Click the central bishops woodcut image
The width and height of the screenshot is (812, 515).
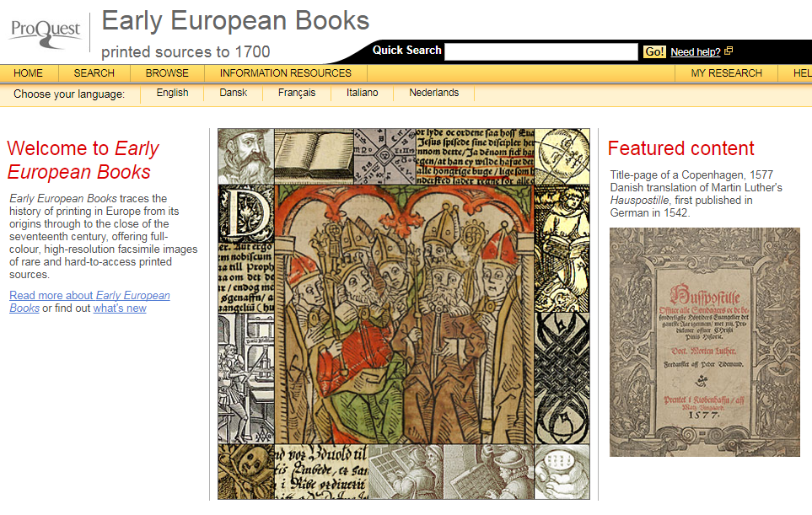406,314
